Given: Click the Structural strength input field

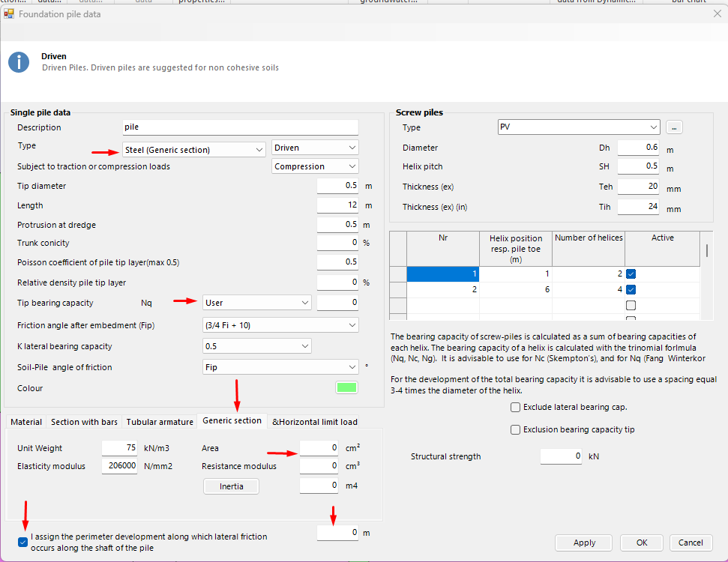Looking at the screenshot, I should (x=561, y=456).
